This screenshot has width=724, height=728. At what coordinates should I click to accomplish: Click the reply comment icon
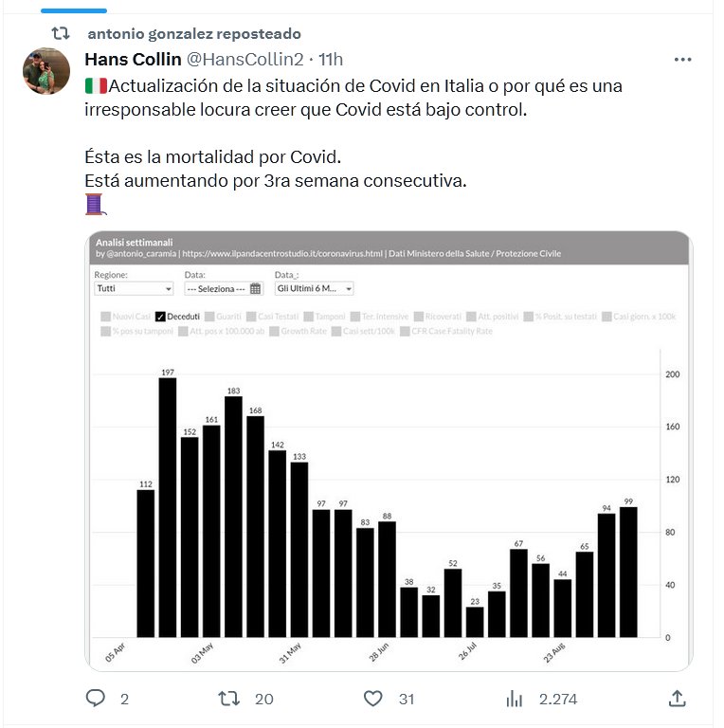[96, 699]
